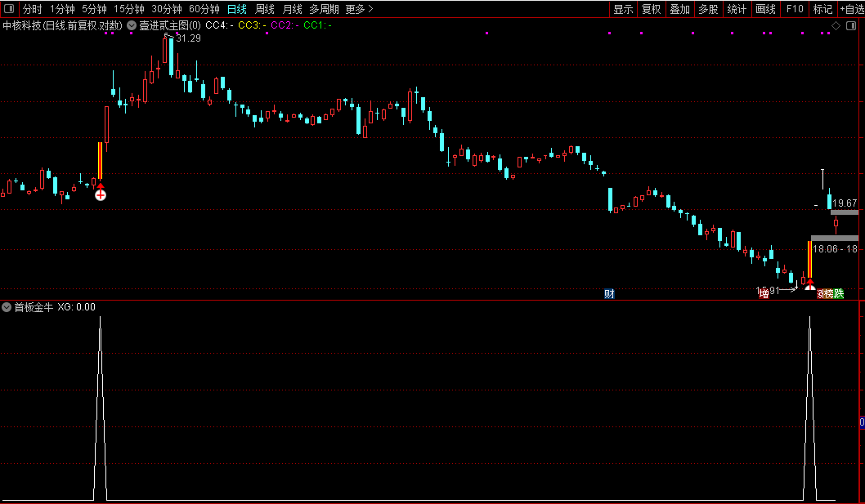Viewport: 865px width, 504px height.
Task: Click the latest yellow-red limit-up candle
Action: (810, 259)
